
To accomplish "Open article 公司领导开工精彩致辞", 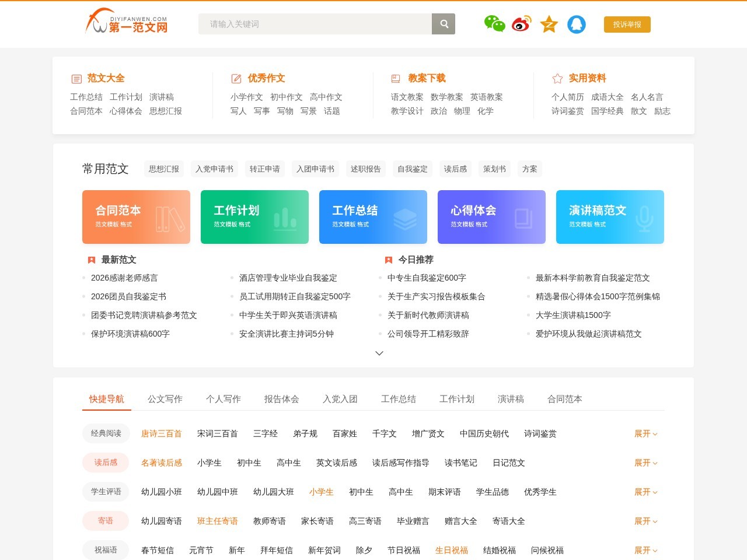I will pos(428,334).
